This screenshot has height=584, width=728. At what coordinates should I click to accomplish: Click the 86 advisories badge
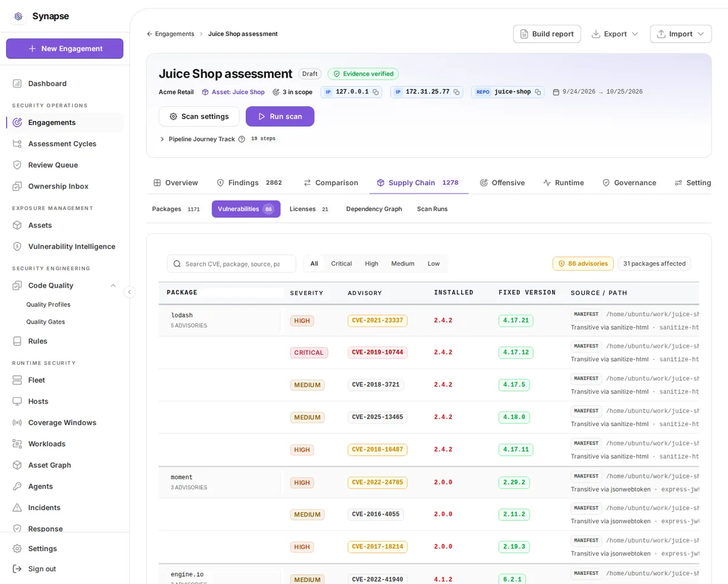pyautogui.click(x=583, y=263)
